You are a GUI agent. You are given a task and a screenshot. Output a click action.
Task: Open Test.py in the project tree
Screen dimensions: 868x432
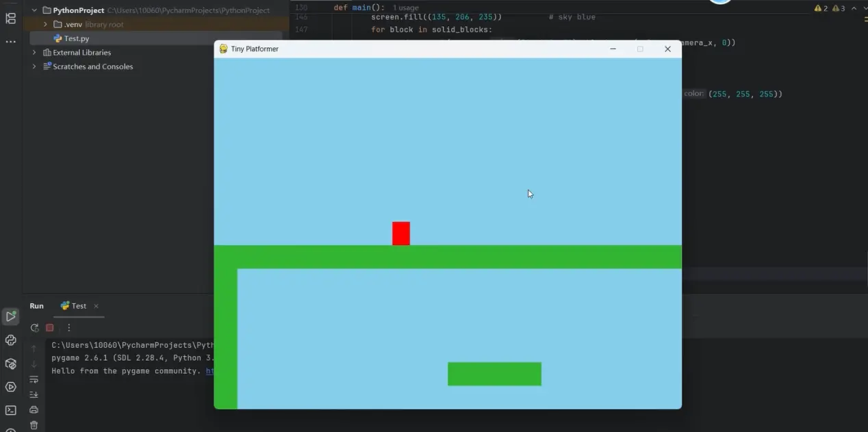(x=76, y=38)
